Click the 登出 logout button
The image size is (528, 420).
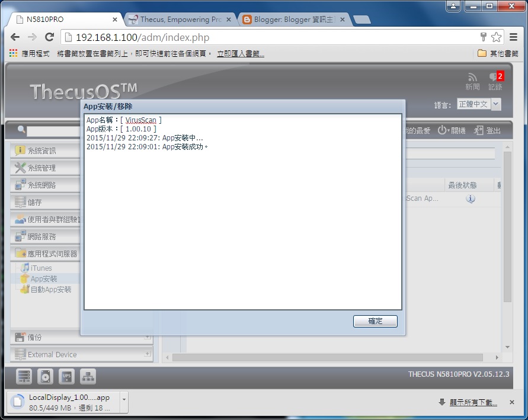(487, 130)
